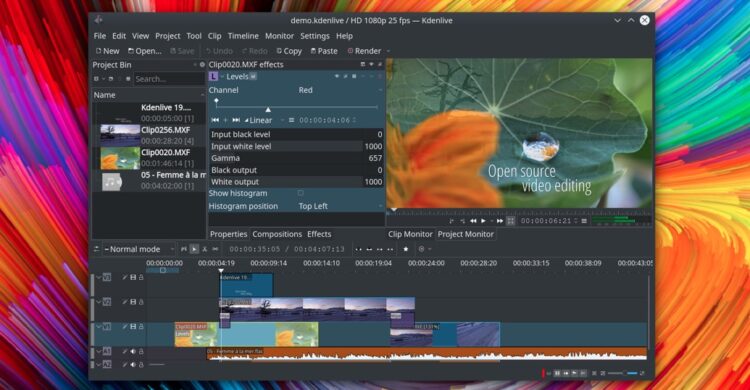Toggle lock on V3 track
The width and height of the screenshot is (750, 390).
point(141,277)
